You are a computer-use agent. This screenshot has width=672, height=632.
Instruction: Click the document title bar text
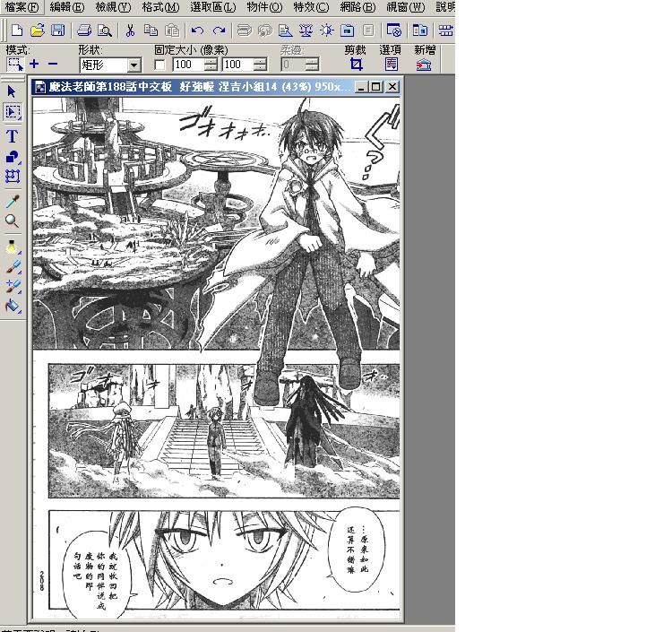click(199, 87)
